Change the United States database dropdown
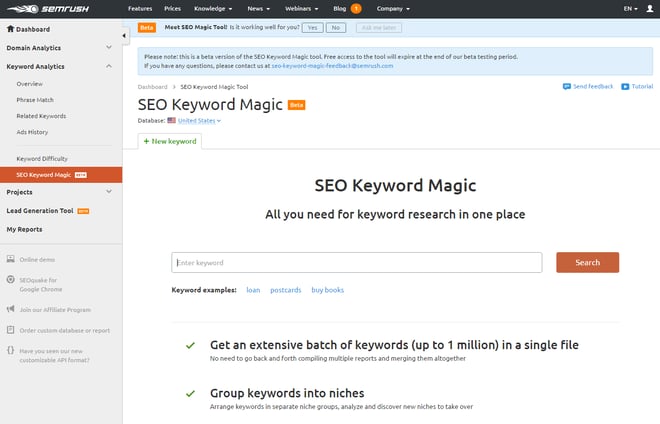The width and height of the screenshot is (660, 424). (x=199, y=120)
